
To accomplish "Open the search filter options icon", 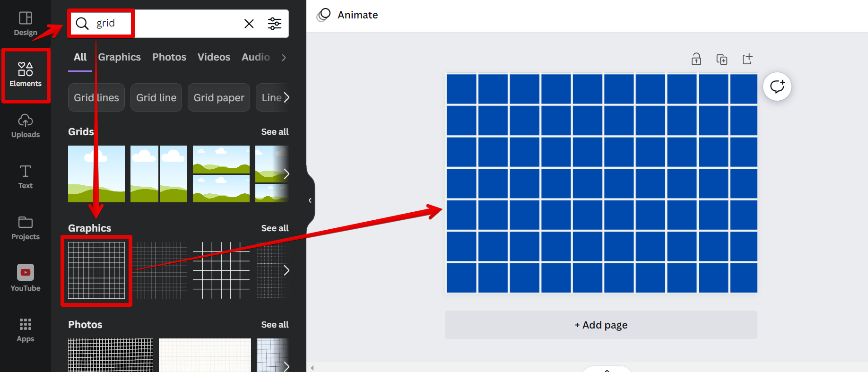I will (275, 24).
